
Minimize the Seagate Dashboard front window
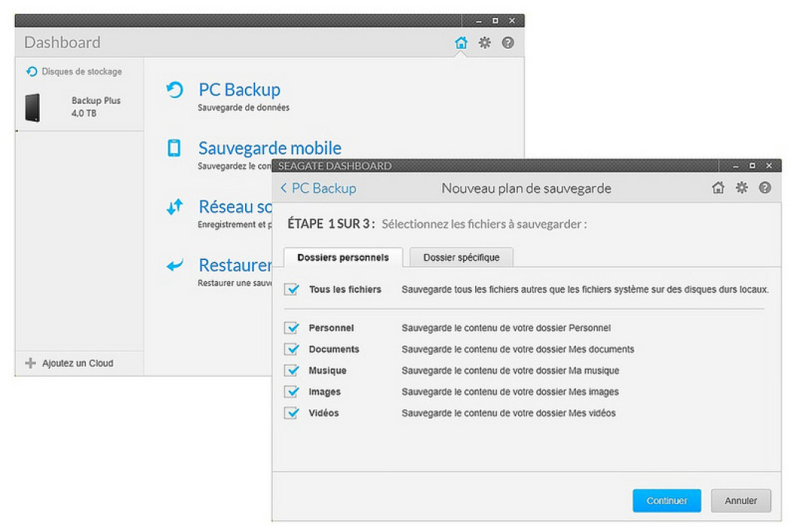735,166
